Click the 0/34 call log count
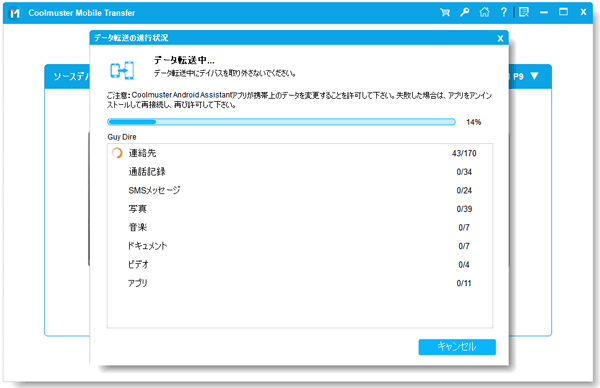 point(464,172)
